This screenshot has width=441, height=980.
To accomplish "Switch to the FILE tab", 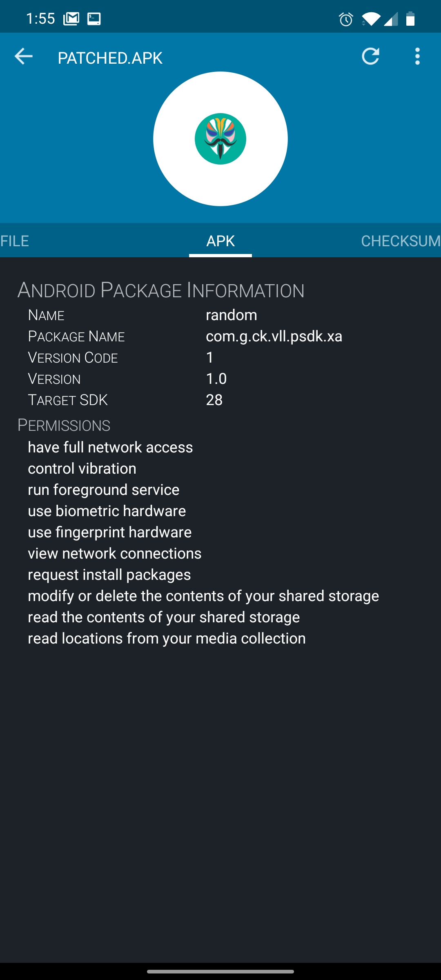I will coord(14,241).
